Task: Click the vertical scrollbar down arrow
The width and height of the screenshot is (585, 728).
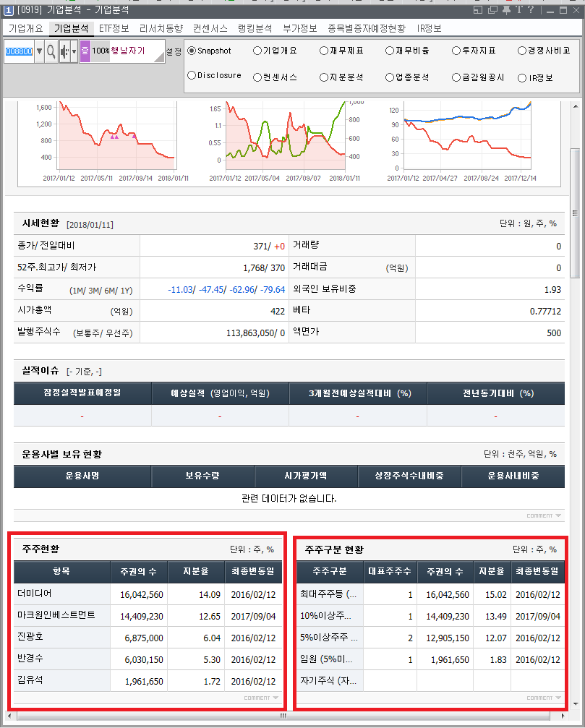Action: pos(576,704)
